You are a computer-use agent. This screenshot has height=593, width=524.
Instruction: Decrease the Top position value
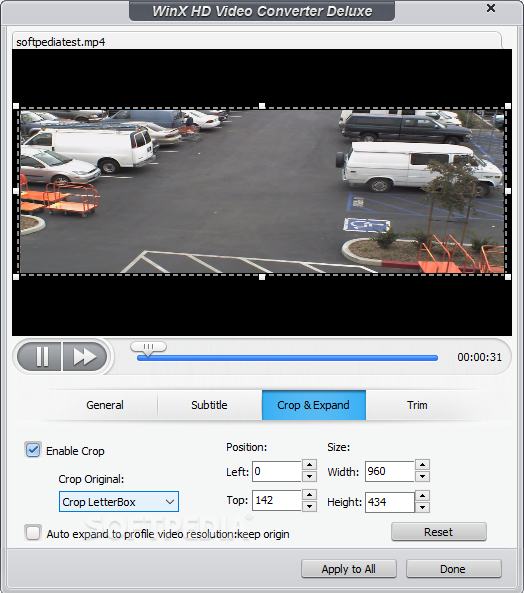pos(310,506)
